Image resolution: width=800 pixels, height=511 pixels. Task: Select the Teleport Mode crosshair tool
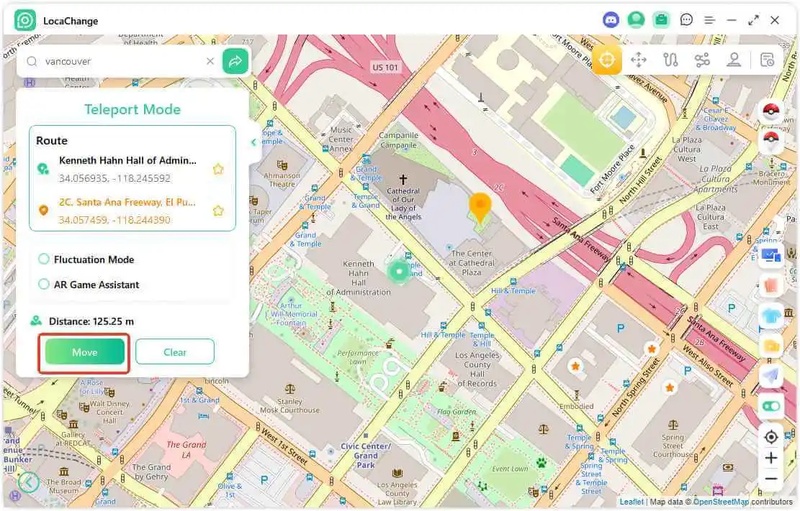click(607, 60)
